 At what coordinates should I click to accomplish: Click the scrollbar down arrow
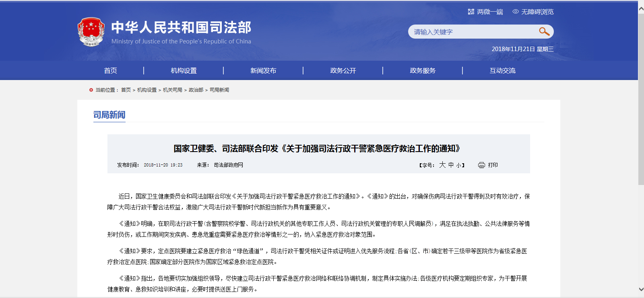[x=641, y=289]
